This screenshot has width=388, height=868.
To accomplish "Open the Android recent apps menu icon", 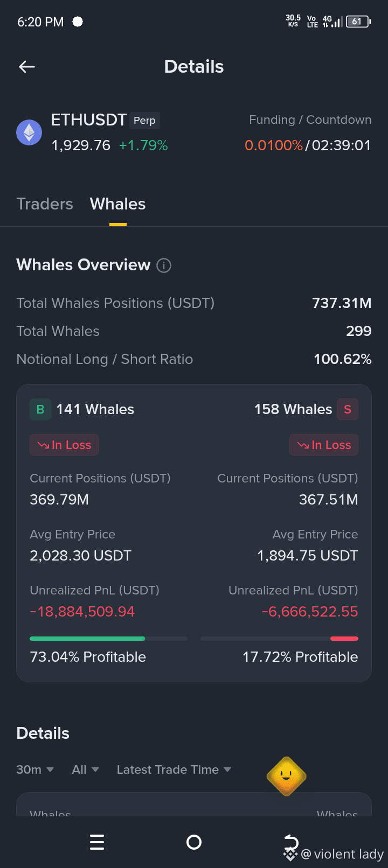I will pos(97,842).
